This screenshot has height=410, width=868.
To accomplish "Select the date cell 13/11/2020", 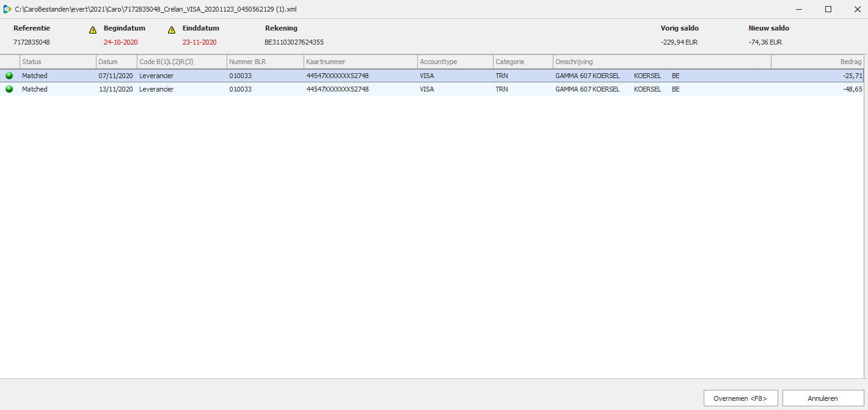I will tap(115, 89).
